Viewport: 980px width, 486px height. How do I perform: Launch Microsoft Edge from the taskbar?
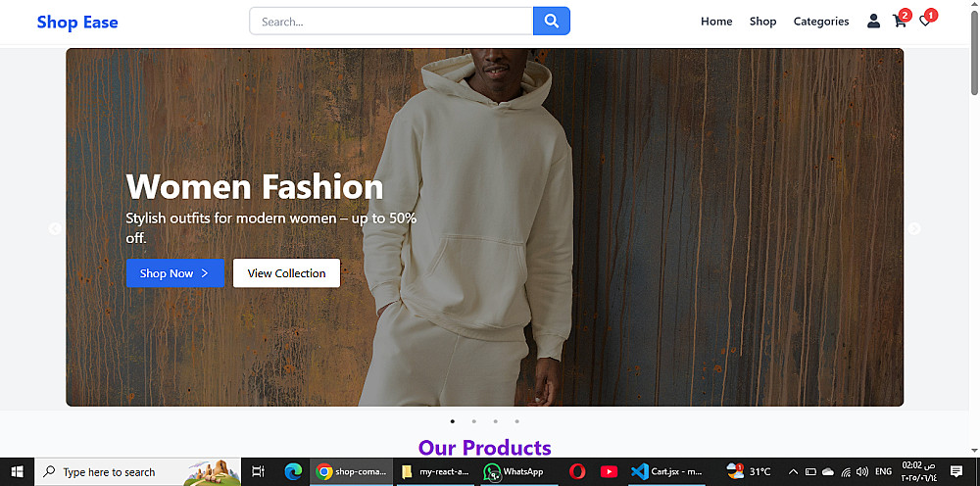click(x=292, y=471)
